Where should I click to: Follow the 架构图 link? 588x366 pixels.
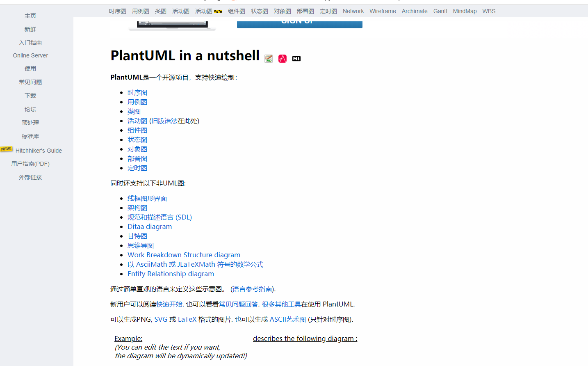coord(137,208)
